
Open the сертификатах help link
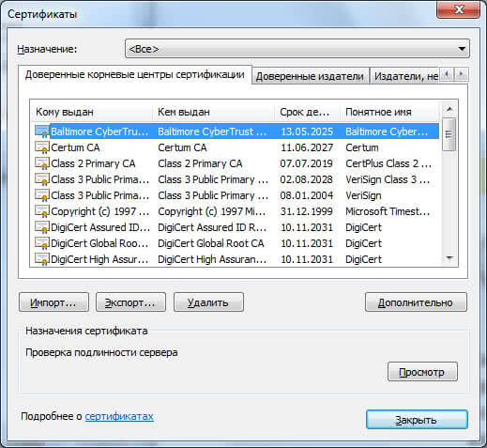click(x=119, y=416)
